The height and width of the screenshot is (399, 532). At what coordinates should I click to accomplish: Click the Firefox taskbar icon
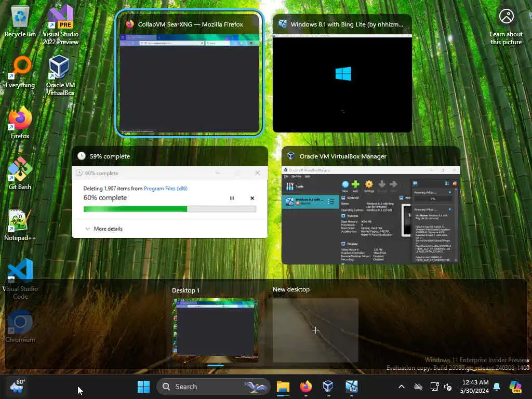305,387
